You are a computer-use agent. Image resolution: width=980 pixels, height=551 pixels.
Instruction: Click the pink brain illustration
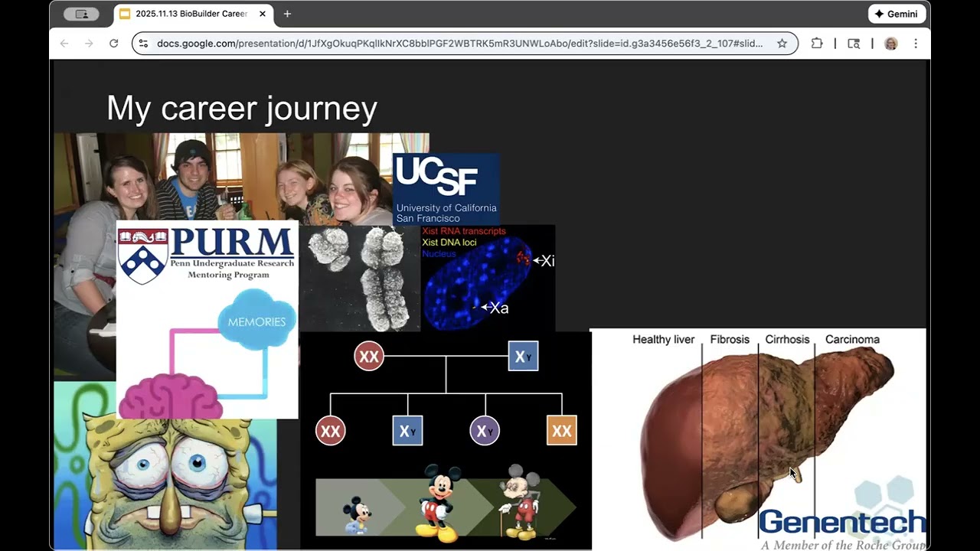click(x=170, y=396)
